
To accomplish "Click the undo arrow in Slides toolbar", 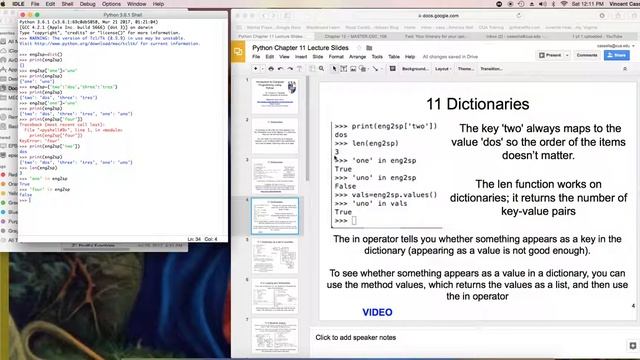I will pos(280,69).
